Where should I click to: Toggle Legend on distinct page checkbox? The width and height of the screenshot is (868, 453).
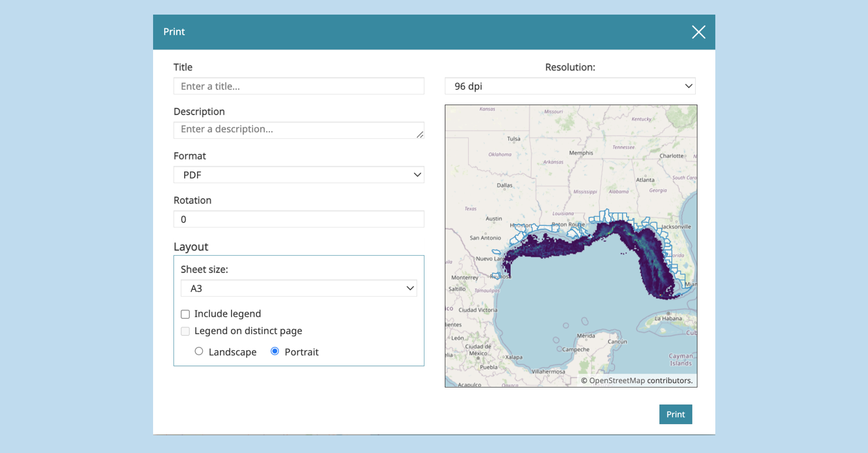(x=185, y=331)
